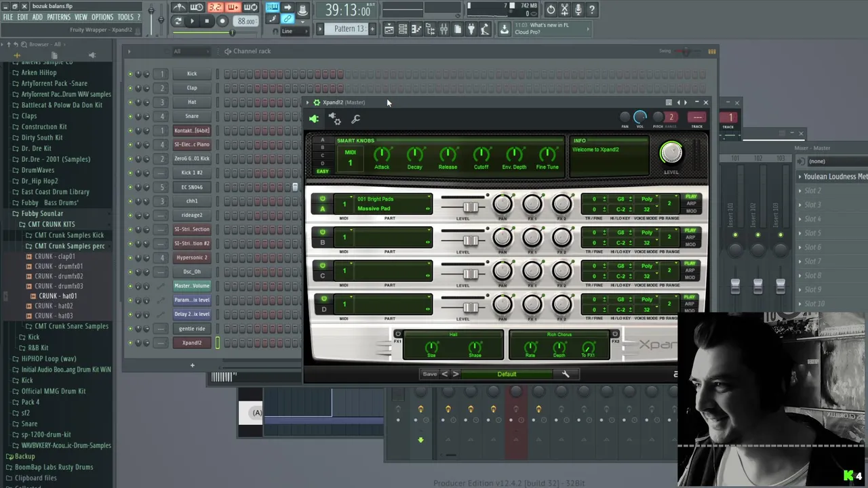The image size is (868, 488).
Task: Click the Xpand!2 plugin editor plug icon
Action: [314, 119]
